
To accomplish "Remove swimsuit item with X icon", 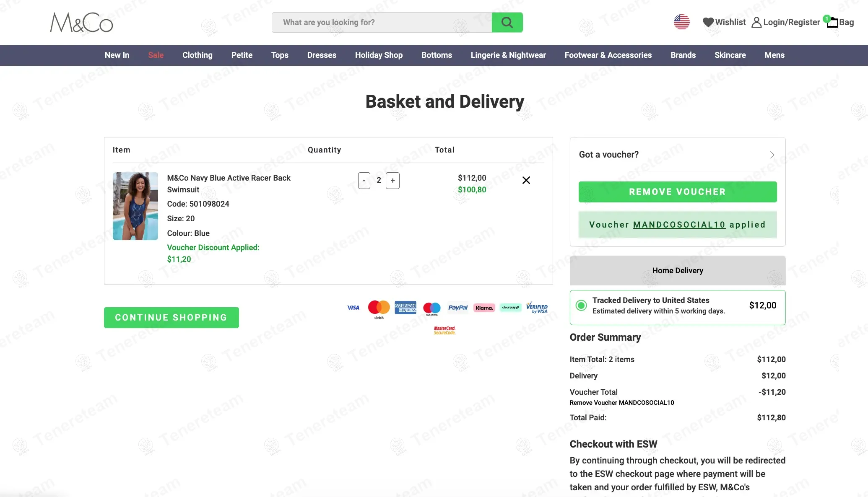I will (x=526, y=180).
